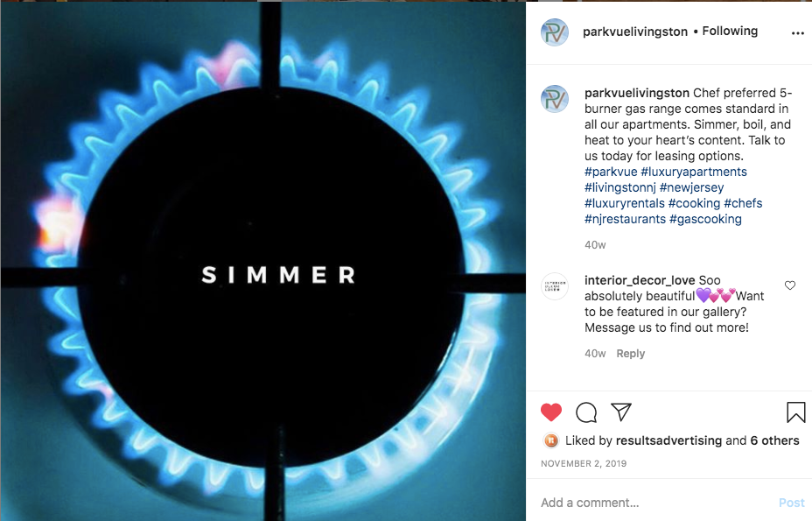Open the interior_decor_love profile avatar

(x=555, y=286)
